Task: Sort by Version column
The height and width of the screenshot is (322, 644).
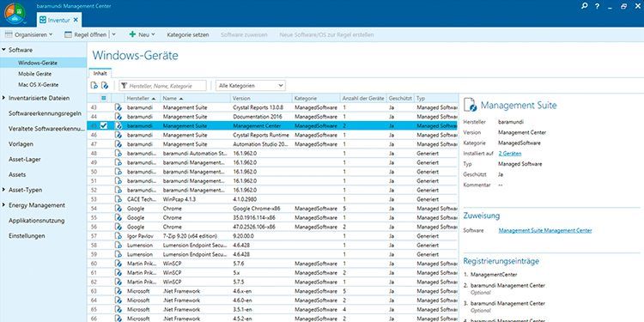Action: pos(261,99)
